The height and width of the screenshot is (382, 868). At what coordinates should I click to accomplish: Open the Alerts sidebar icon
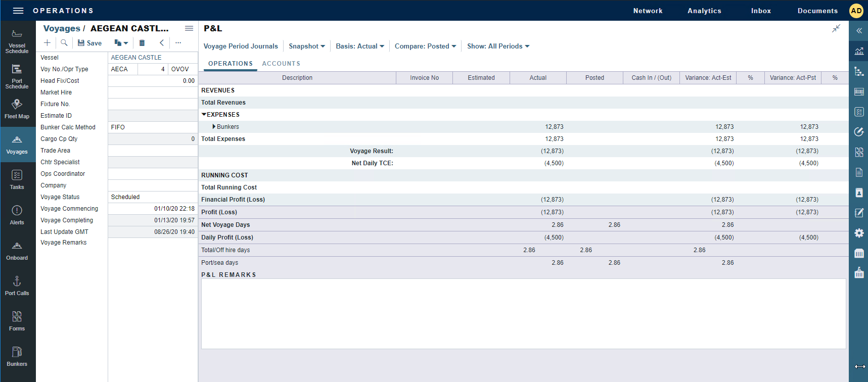tap(17, 215)
